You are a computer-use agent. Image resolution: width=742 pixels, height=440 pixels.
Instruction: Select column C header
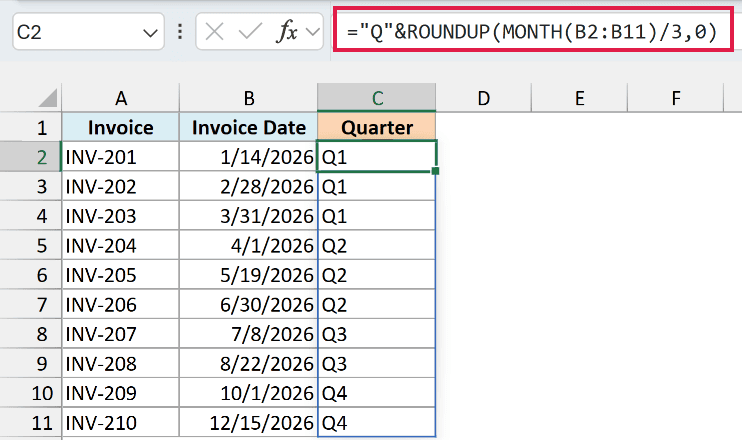tap(377, 98)
